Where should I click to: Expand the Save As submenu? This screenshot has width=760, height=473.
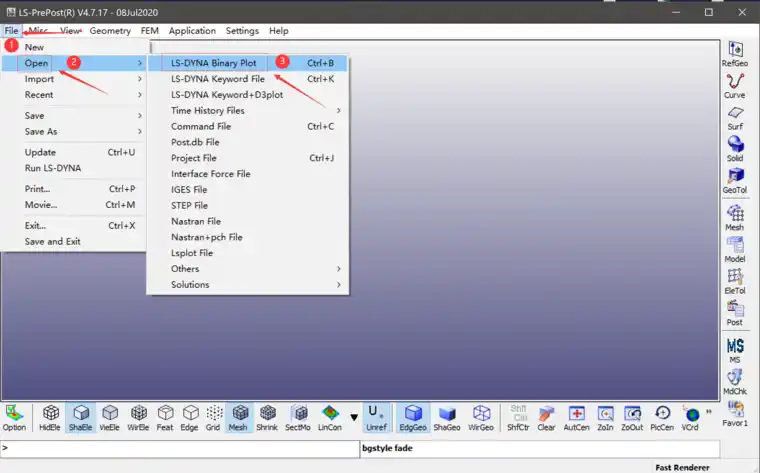click(74, 131)
